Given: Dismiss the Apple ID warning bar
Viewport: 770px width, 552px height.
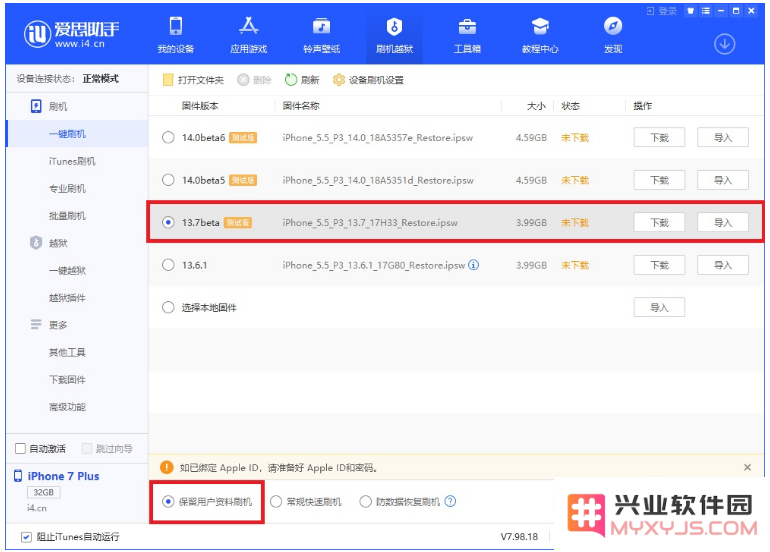Looking at the screenshot, I should (747, 467).
